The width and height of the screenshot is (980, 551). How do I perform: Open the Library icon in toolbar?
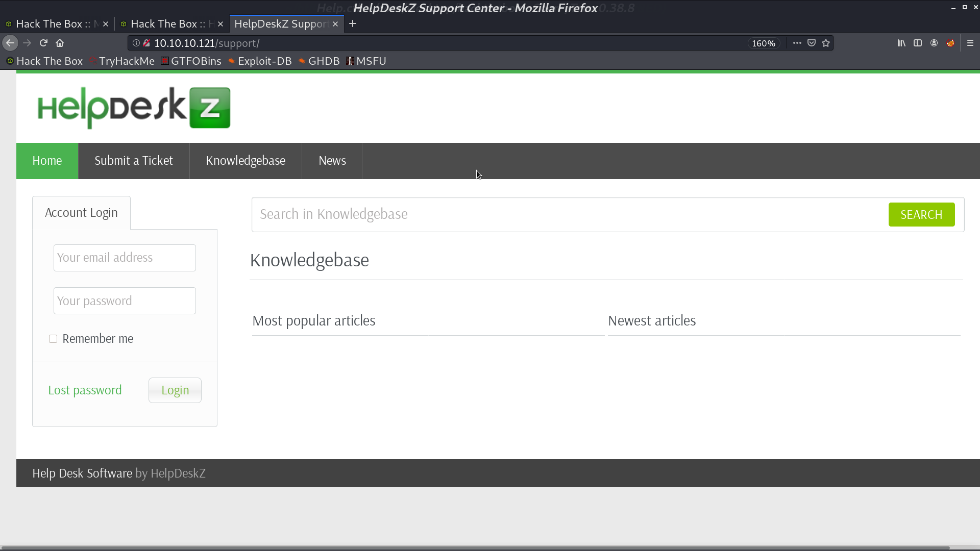tap(901, 43)
